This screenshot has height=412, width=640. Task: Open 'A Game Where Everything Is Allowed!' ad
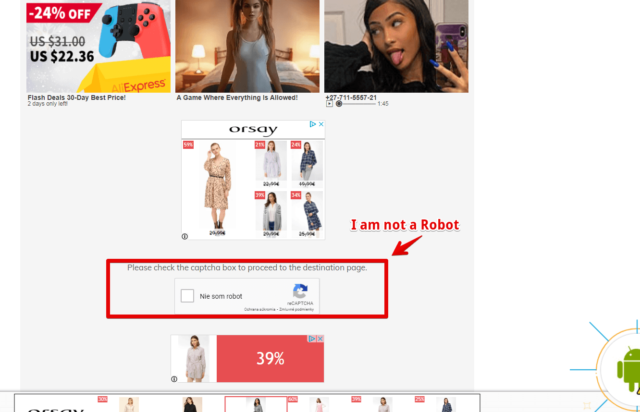tap(247, 46)
